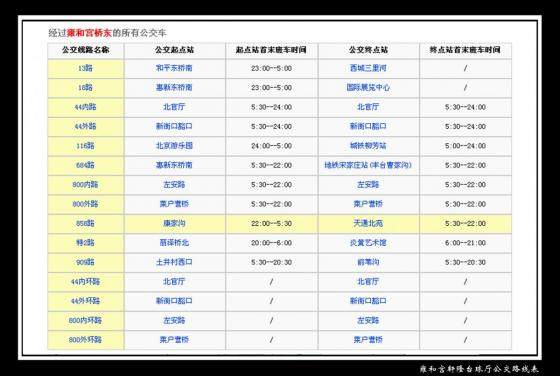Open the 13路 bus route link
Viewport: 560px width, 376px height.
click(85, 68)
